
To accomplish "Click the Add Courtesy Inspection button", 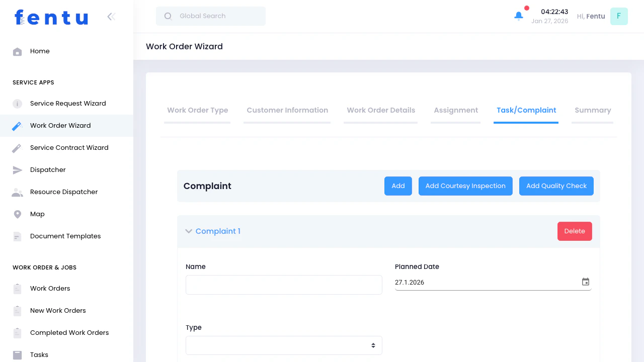I will coord(465,186).
